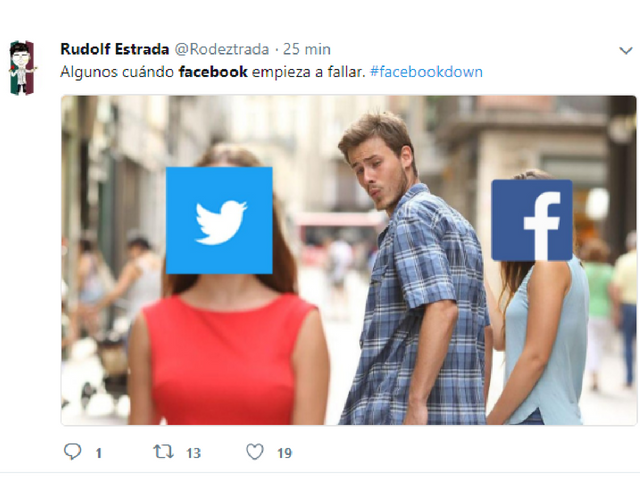Like the tweet with the heart icon

[x=255, y=452]
